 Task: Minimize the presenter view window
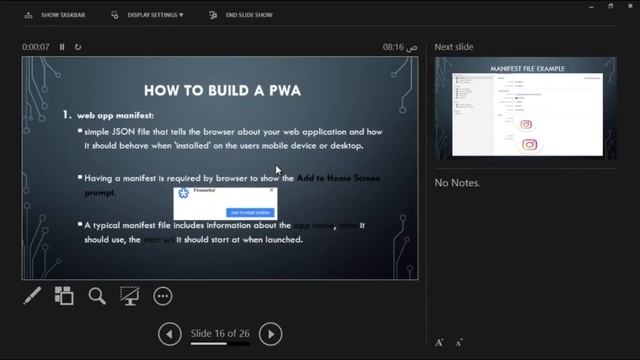point(591,6)
